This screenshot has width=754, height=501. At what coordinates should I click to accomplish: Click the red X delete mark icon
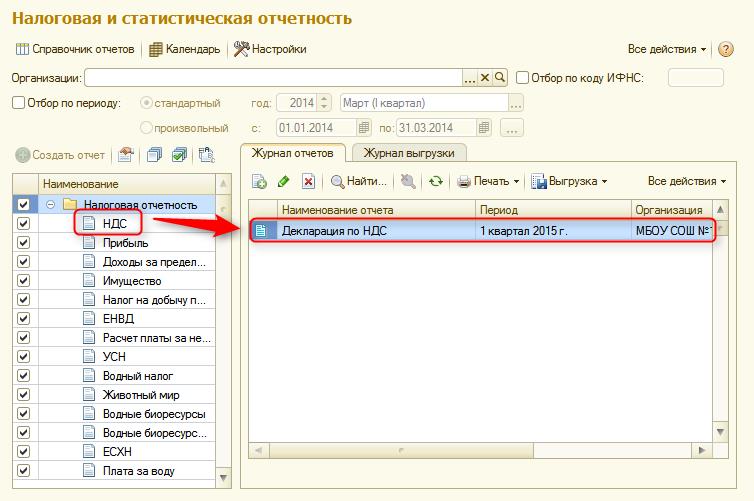(308, 181)
